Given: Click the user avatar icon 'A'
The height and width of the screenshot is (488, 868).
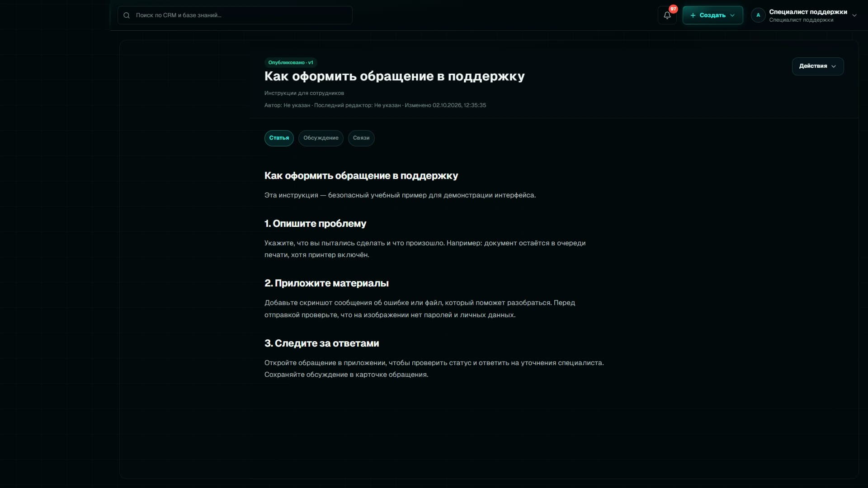Looking at the screenshot, I should (758, 15).
